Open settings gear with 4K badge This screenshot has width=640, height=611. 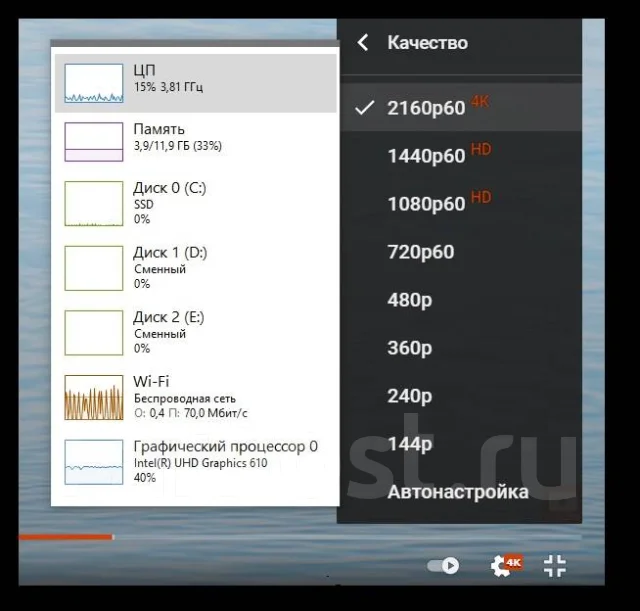pyautogui.click(x=505, y=565)
